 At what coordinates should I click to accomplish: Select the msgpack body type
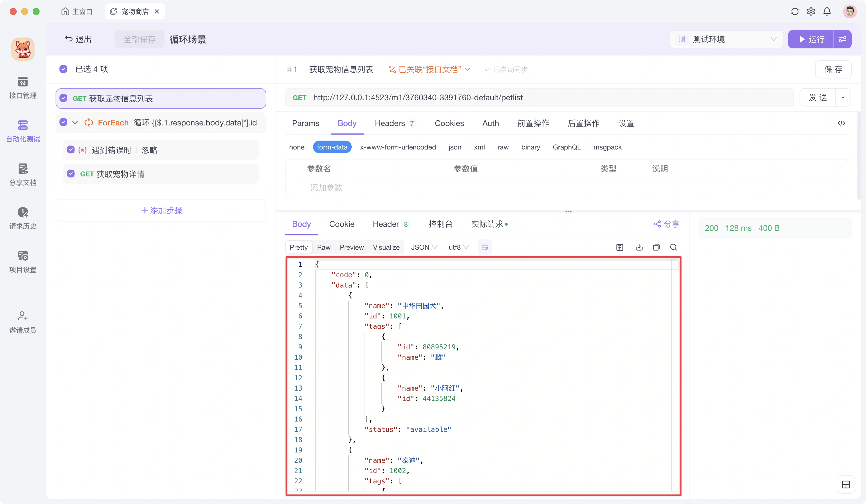tap(607, 147)
